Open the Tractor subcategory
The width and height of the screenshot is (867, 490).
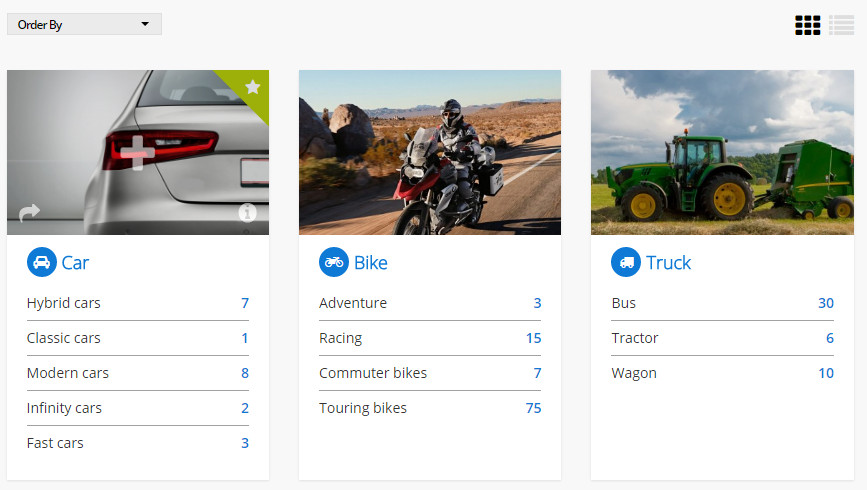722,338
